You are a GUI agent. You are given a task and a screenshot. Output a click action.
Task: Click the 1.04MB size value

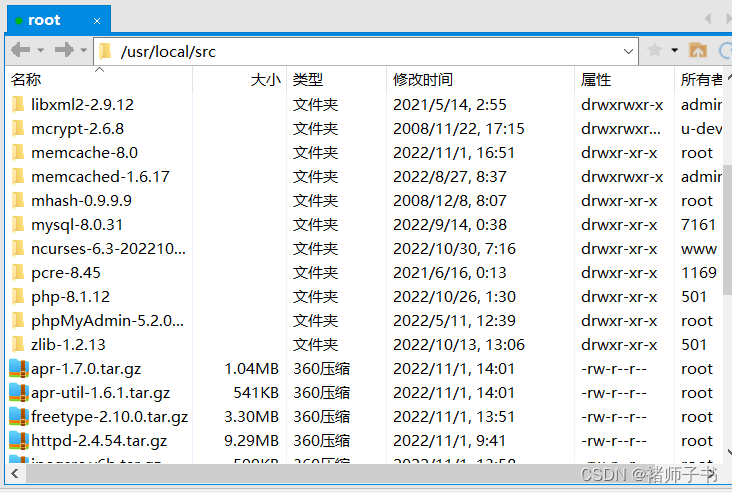[x=252, y=369]
